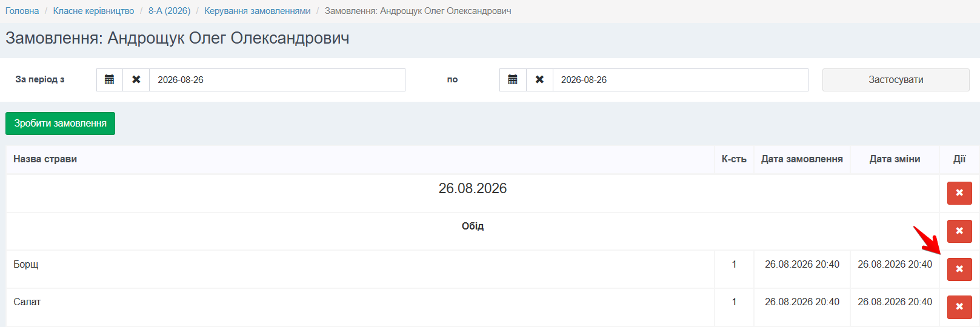Click the Назва страви column header
Viewport: 980px width, 327px height.
45,159
